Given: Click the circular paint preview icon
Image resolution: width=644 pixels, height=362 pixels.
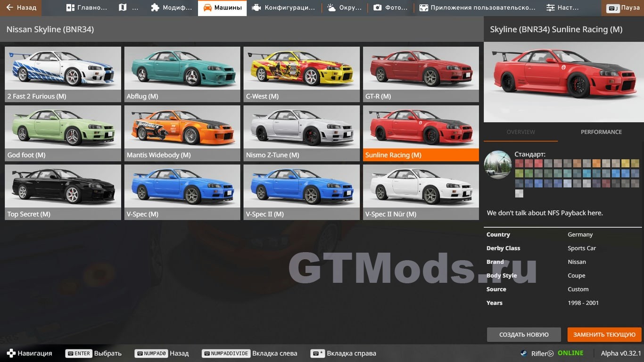Looking at the screenshot, I should pyautogui.click(x=498, y=165).
